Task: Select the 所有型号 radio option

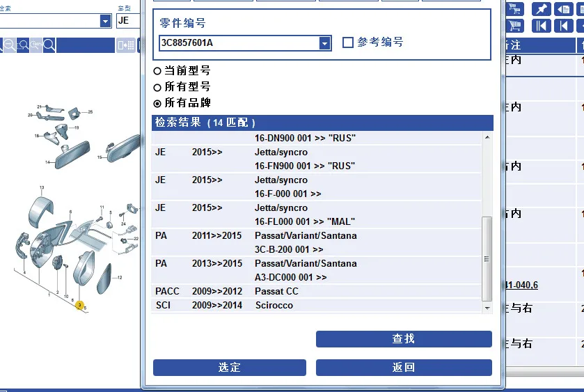Action: 157,87
